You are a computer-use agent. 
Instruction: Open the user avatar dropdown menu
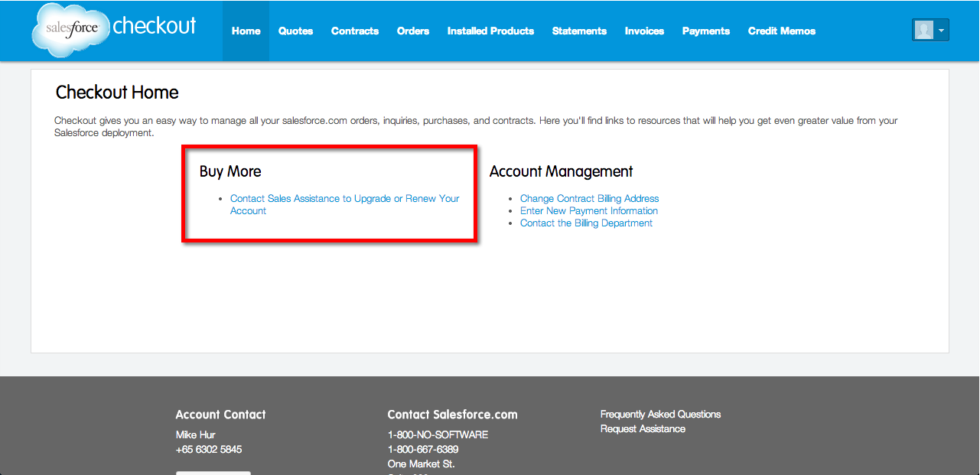click(930, 30)
